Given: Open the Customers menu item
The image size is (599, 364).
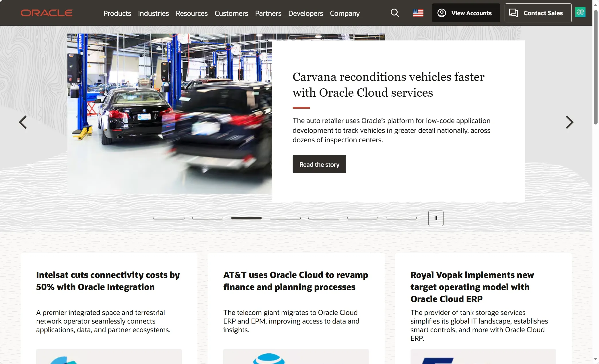Looking at the screenshot, I should tap(231, 13).
